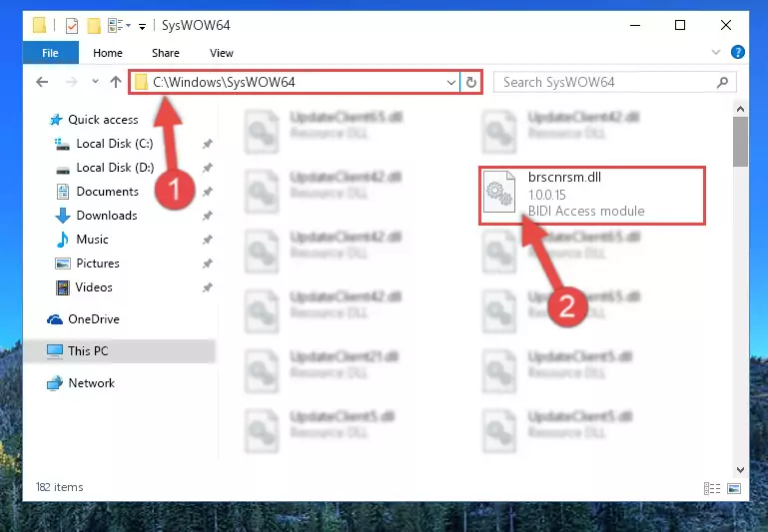768x532 pixels.
Task: Open the Share ribbon tab
Action: pyautogui.click(x=166, y=53)
